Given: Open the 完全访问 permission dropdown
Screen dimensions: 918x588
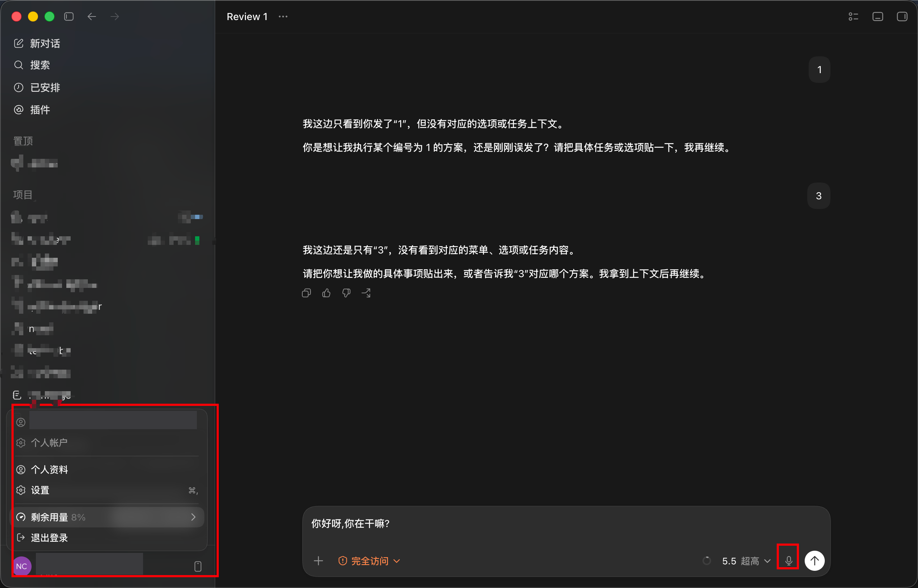Looking at the screenshot, I should pos(369,561).
